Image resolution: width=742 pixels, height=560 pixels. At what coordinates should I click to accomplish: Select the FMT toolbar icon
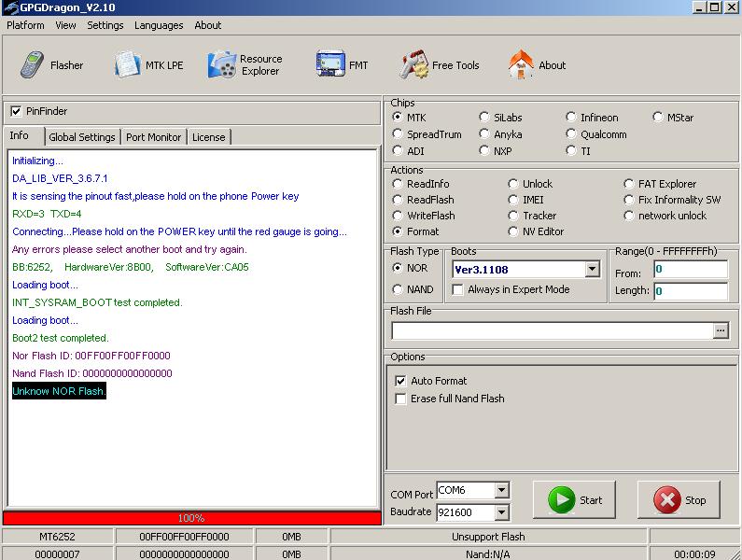tap(330, 65)
